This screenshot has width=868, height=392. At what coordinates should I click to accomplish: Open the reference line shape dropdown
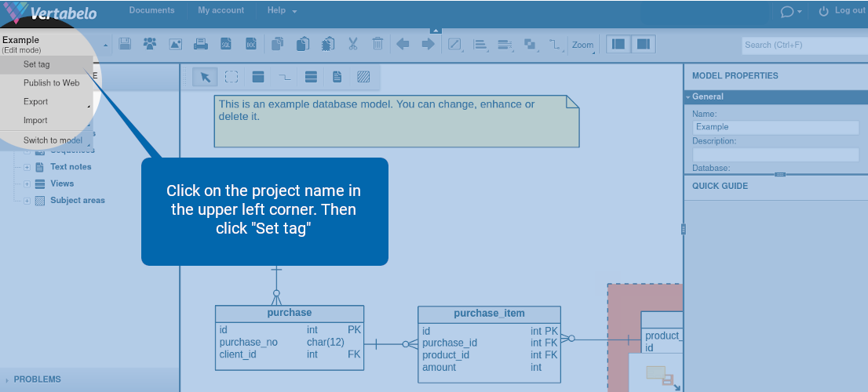pos(555,45)
